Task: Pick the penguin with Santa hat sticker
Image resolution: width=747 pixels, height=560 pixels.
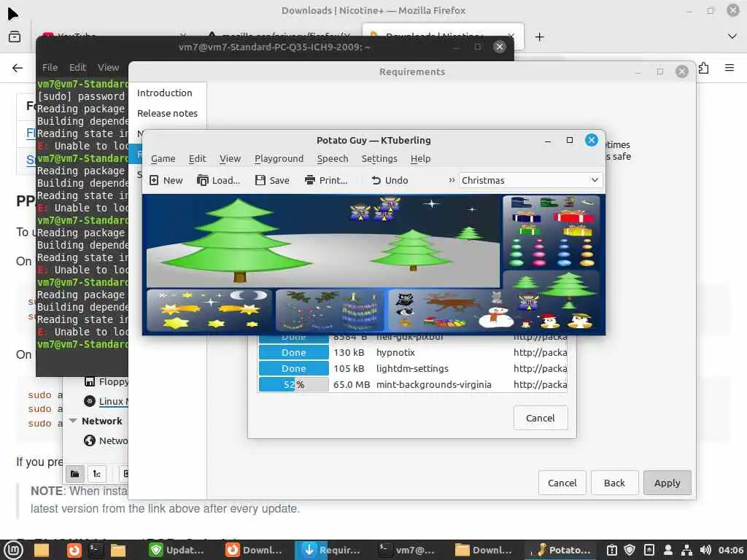Action: [x=549, y=321]
